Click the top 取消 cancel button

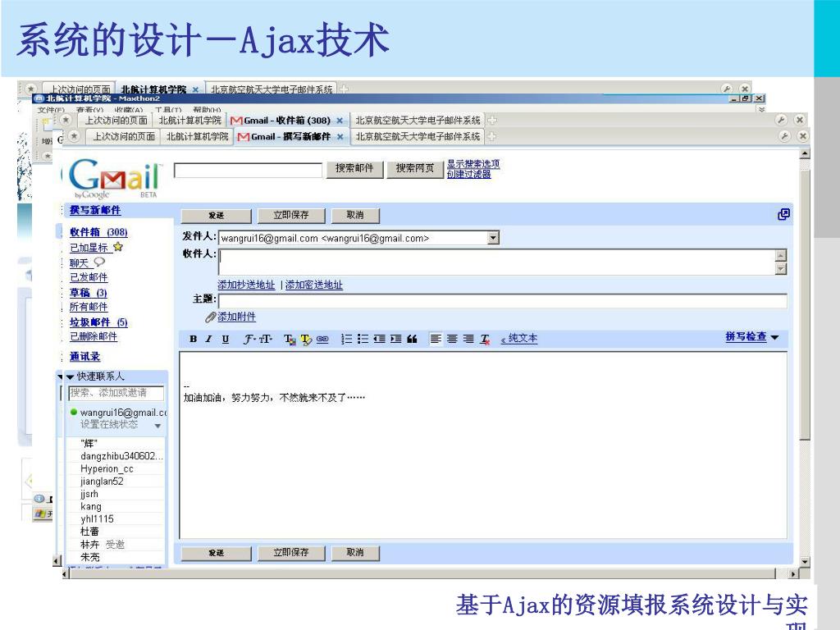click(355, 216)
